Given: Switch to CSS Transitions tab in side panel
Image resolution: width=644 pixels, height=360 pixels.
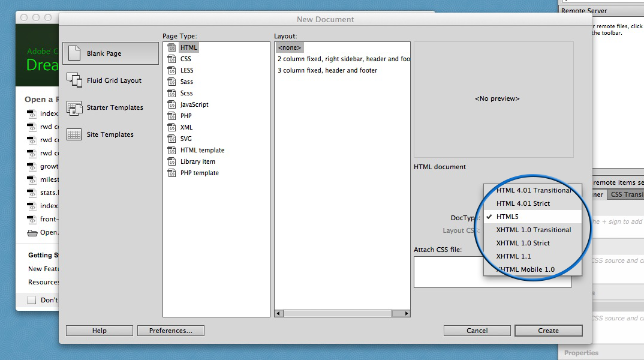Looking at the screenshot, I should click(x=625, y=194).
